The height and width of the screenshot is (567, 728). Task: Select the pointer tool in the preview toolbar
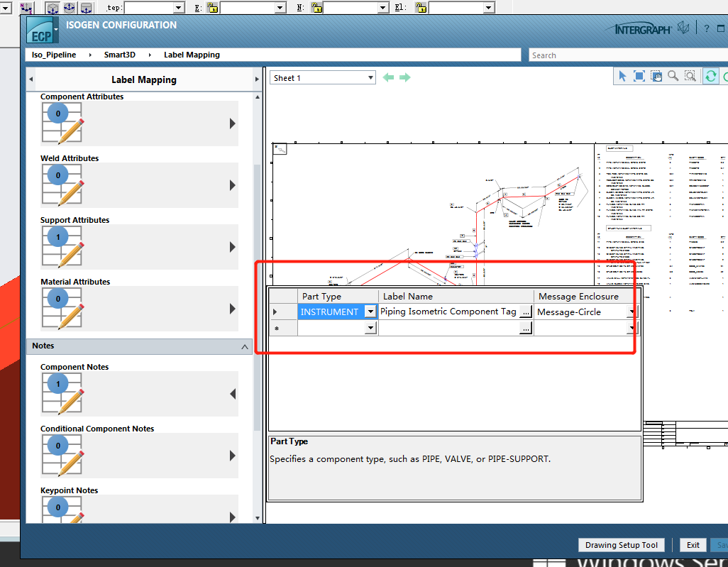[622, 76]
